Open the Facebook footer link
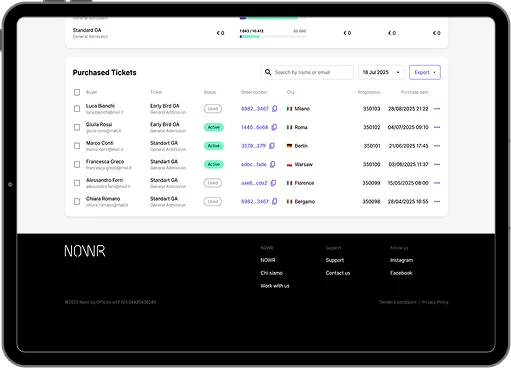The image size is (511, 368). [401, 273]
